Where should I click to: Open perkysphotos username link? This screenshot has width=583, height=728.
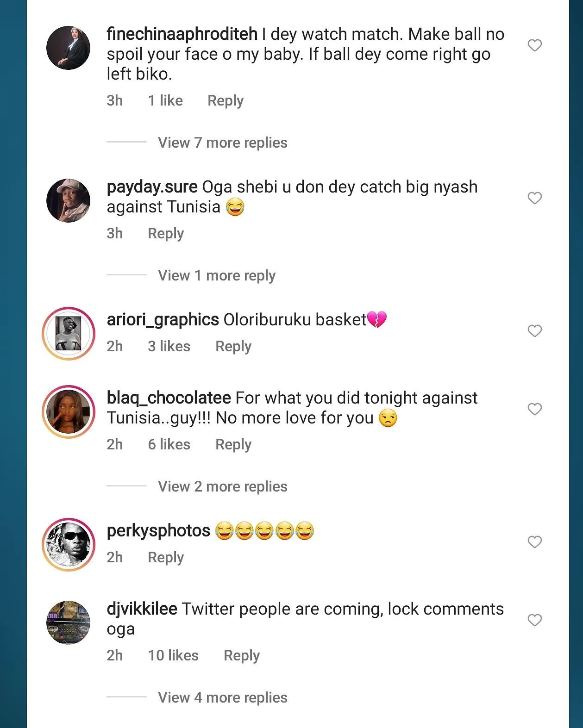(158, 531)
